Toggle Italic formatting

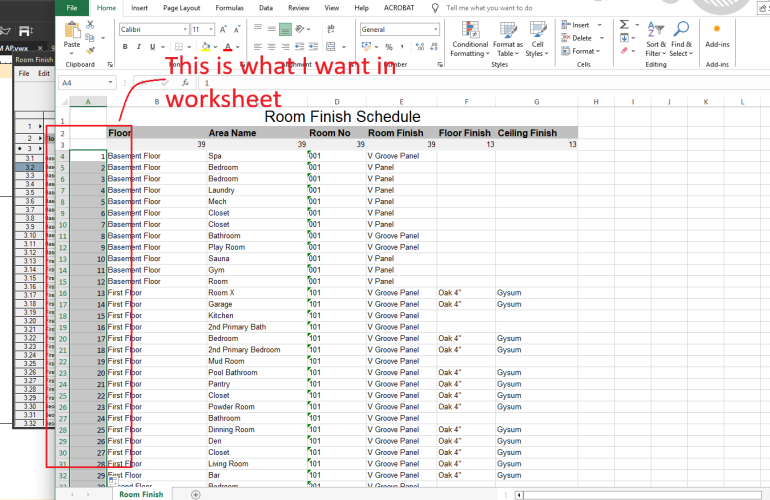pos(138,46)
